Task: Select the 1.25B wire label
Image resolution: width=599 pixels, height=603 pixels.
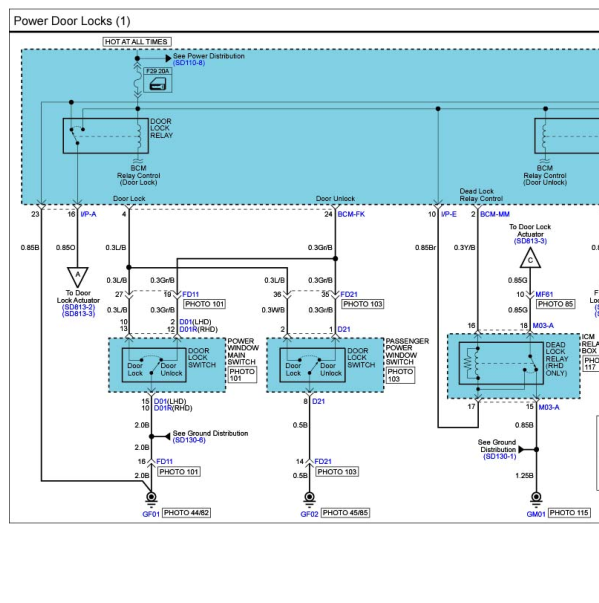Action: point(524,476)
